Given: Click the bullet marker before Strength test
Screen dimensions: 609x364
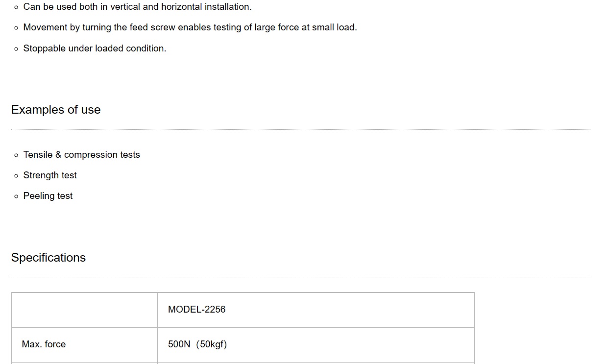Looking at the screenshot, I should point(16,176).
